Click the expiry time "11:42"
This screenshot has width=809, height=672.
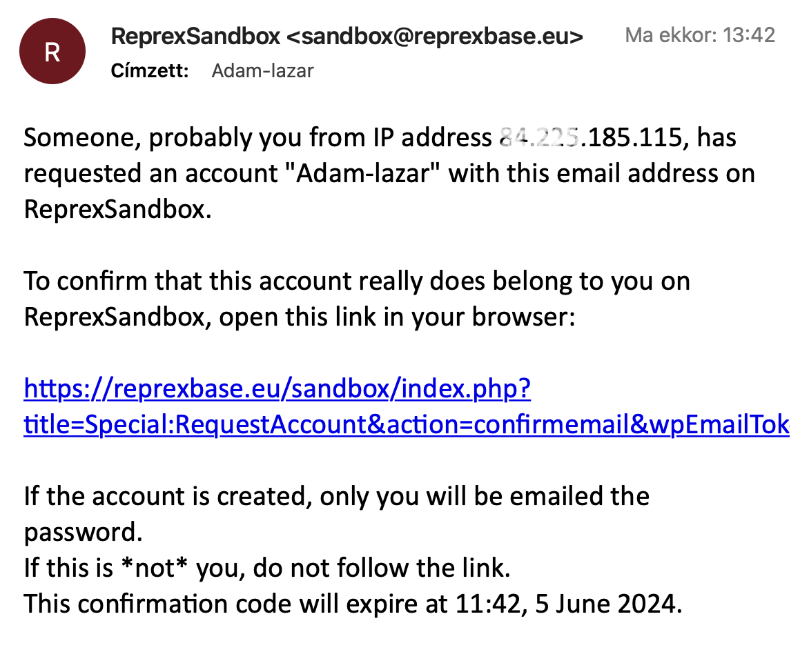[x=483, y=604]
